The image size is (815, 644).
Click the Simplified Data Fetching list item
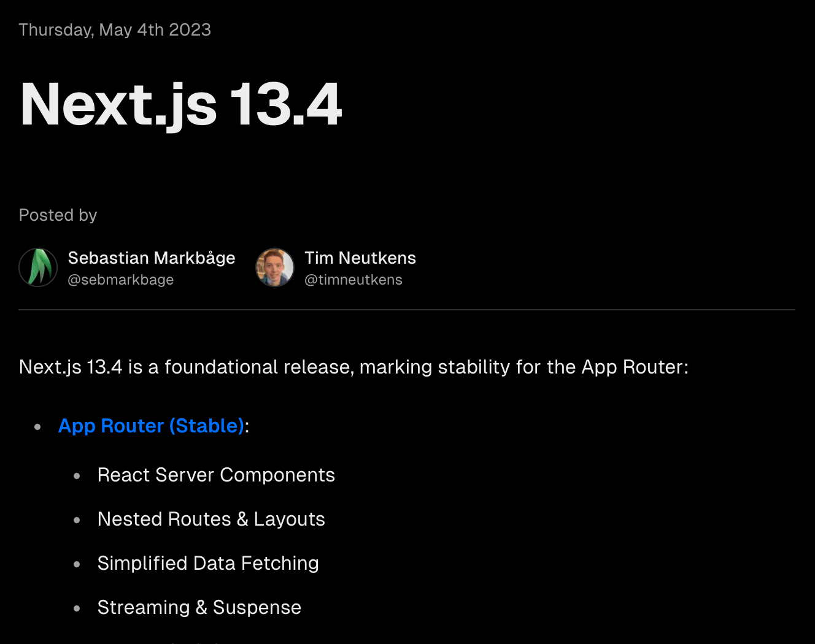208,563
